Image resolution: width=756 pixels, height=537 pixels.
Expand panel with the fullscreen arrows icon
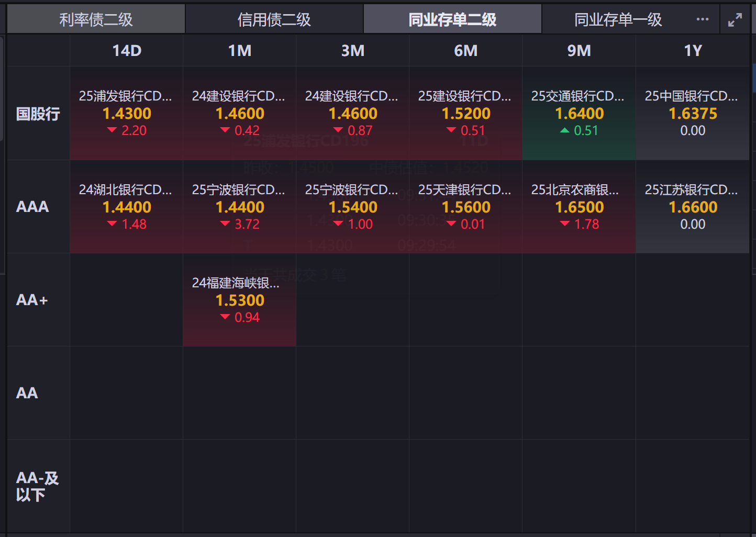tap(735, 20)
